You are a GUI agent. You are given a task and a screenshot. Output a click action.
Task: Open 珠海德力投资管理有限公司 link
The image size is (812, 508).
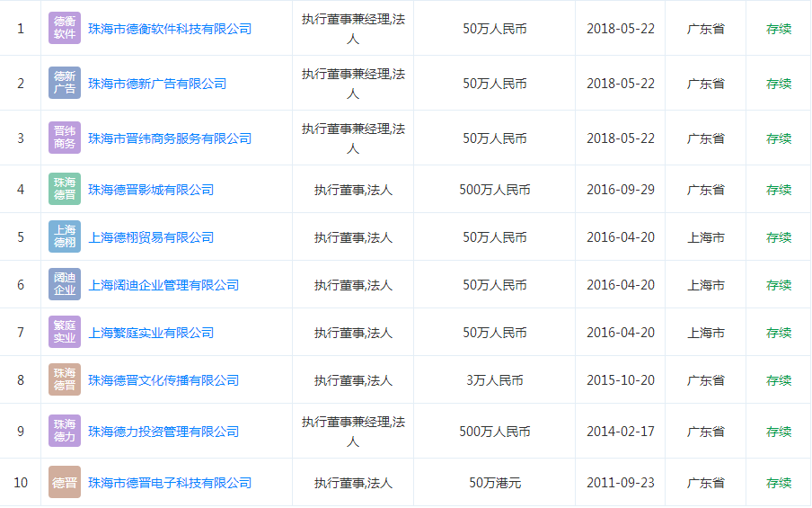[x=163, y=432]
